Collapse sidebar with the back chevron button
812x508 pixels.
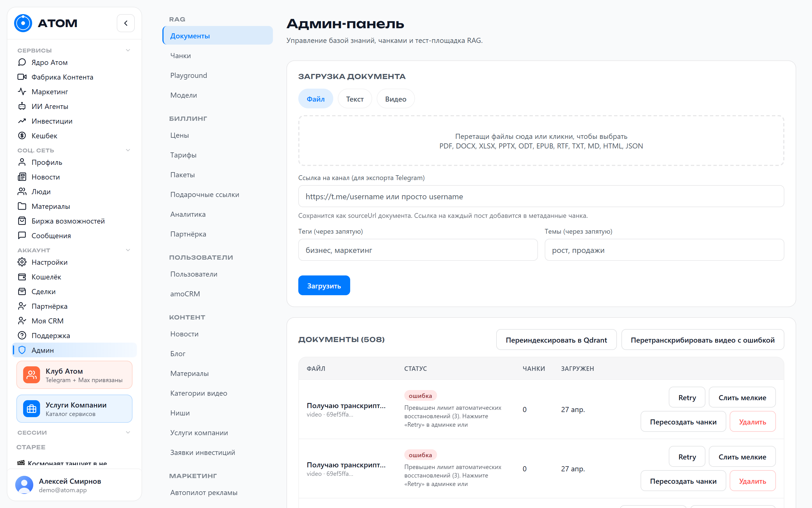[126, 23]
